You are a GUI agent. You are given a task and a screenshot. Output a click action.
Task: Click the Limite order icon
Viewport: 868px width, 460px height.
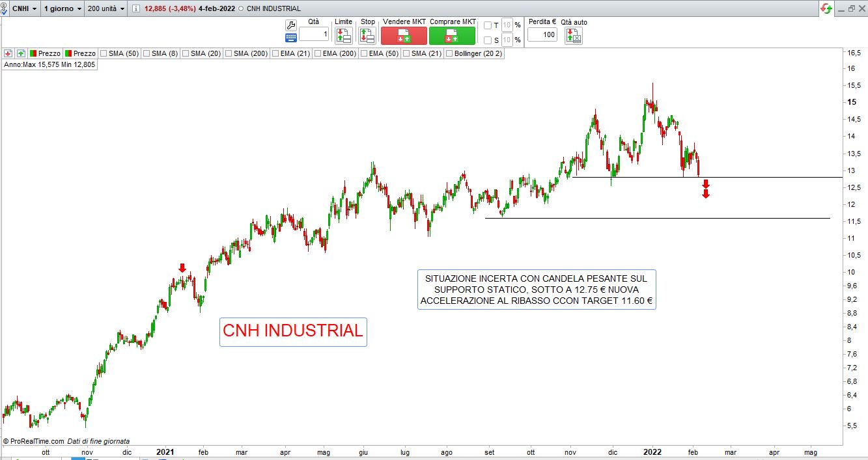tap(343, 36)
